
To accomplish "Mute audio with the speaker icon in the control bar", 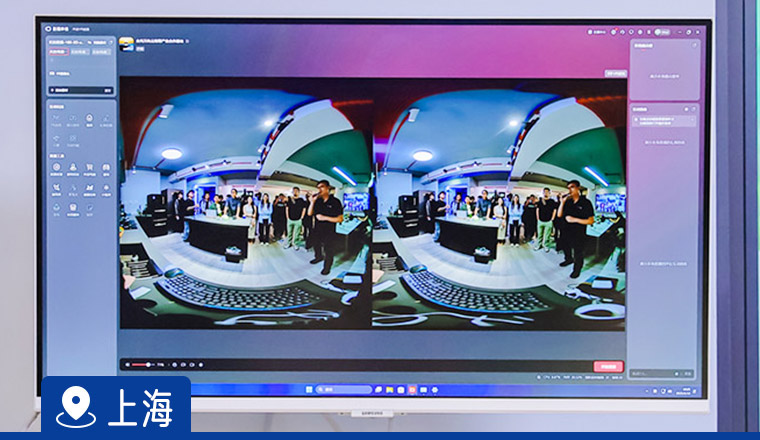I will [127, 365].
